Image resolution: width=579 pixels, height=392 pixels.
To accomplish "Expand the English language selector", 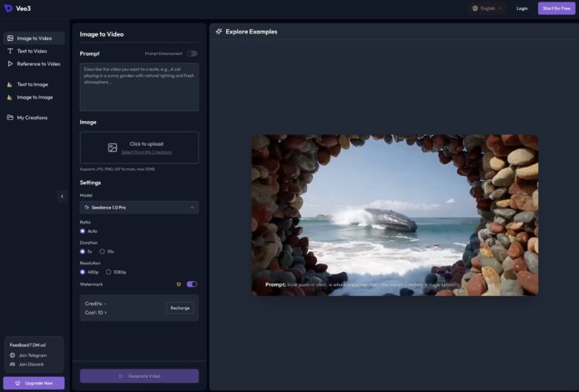I will [x=487, y=8].
